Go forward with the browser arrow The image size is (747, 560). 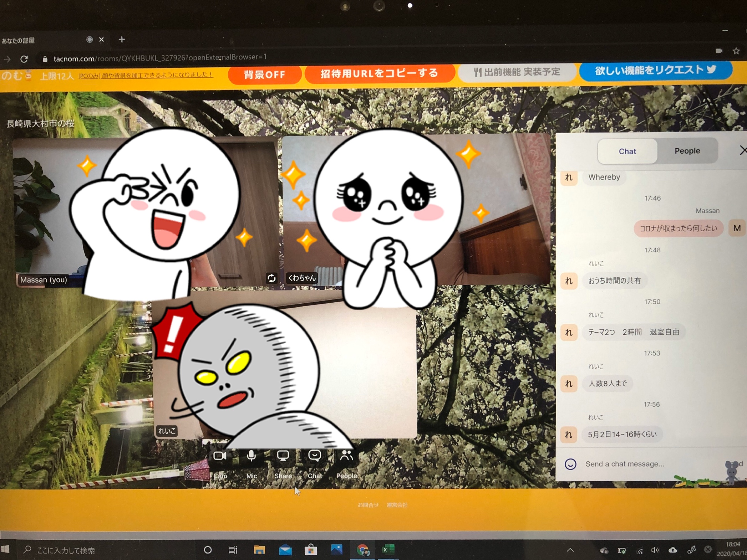tap(7, 59)
